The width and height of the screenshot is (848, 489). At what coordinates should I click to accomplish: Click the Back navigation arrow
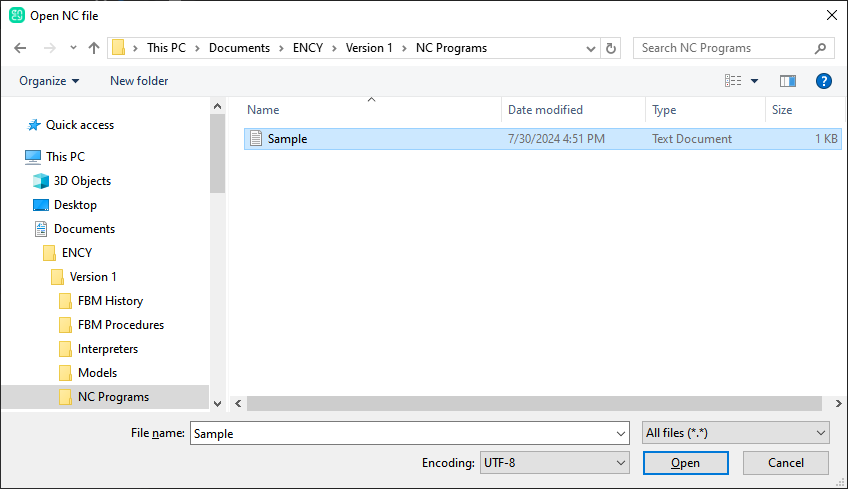(x=20, y=48)
